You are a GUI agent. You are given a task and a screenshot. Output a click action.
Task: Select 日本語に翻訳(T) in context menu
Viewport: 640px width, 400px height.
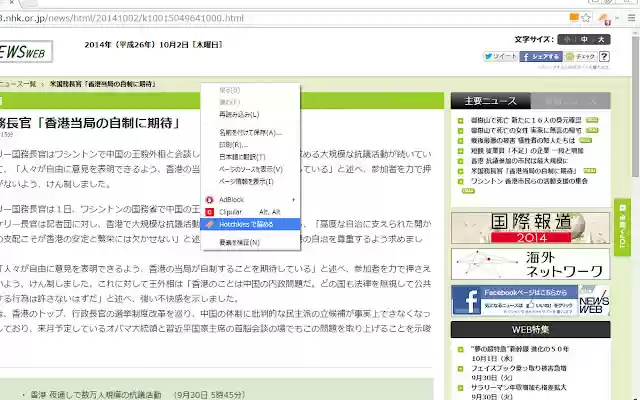pos(242,157)
